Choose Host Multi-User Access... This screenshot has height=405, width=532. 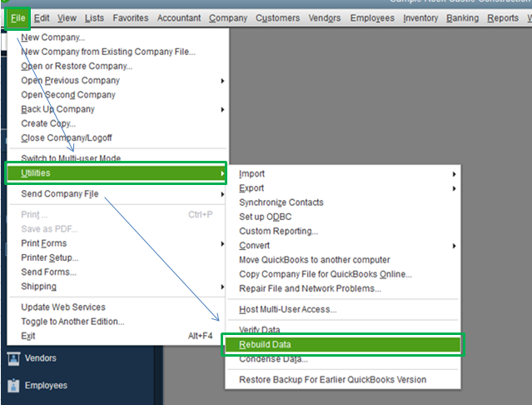pyautogui.click(x=343, y=310)
